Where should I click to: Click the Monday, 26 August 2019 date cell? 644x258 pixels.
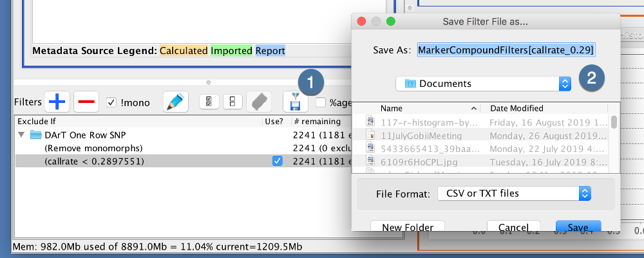pos(549,136)
